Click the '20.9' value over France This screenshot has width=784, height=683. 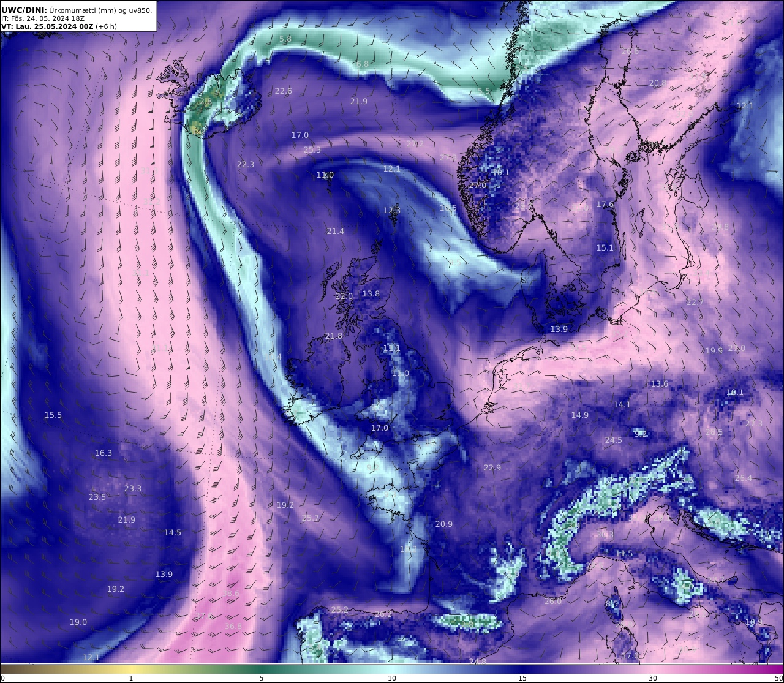[x=444, y=524]
